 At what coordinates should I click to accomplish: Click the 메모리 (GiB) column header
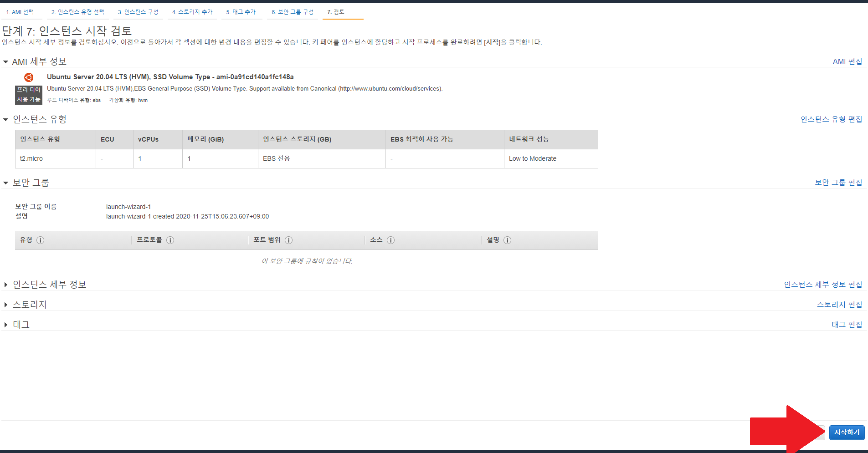[x=220, y=139]
